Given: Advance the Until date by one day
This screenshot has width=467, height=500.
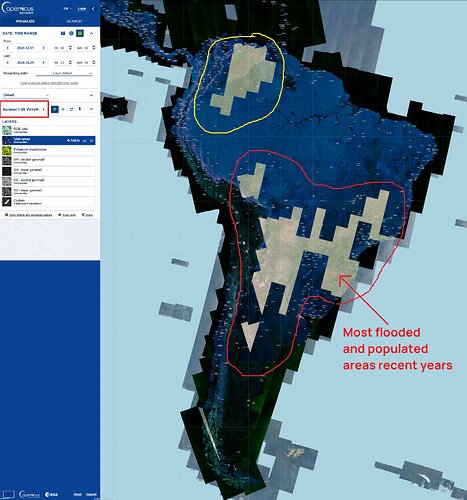Looking at the screenshot, I should pos(43,62).
